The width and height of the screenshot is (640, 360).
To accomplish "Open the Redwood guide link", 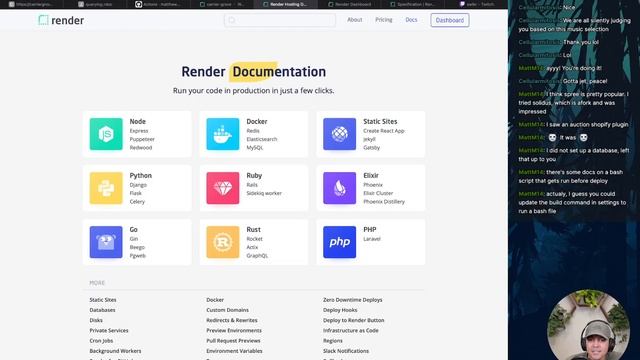I will point(141,147).
